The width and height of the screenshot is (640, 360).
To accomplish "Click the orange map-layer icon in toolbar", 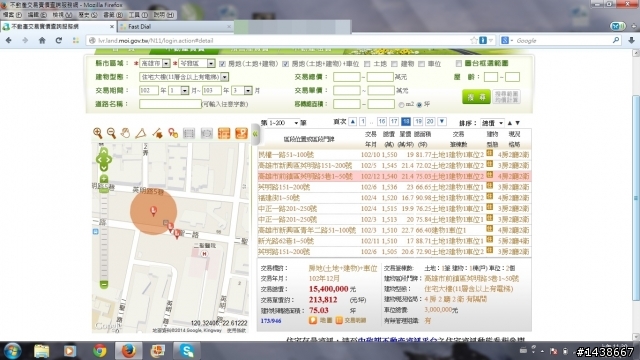I will tap(241, 133).
